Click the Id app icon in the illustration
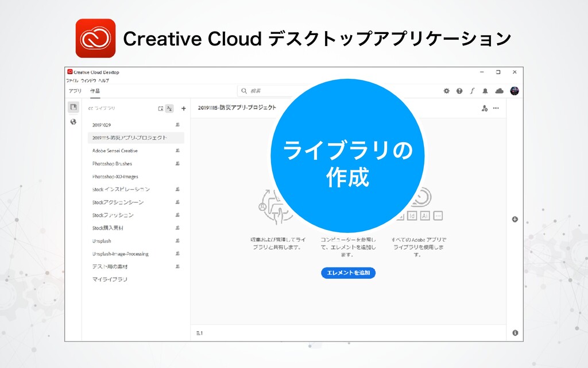Screen dimensions: 588x368 tap(412, 216)
